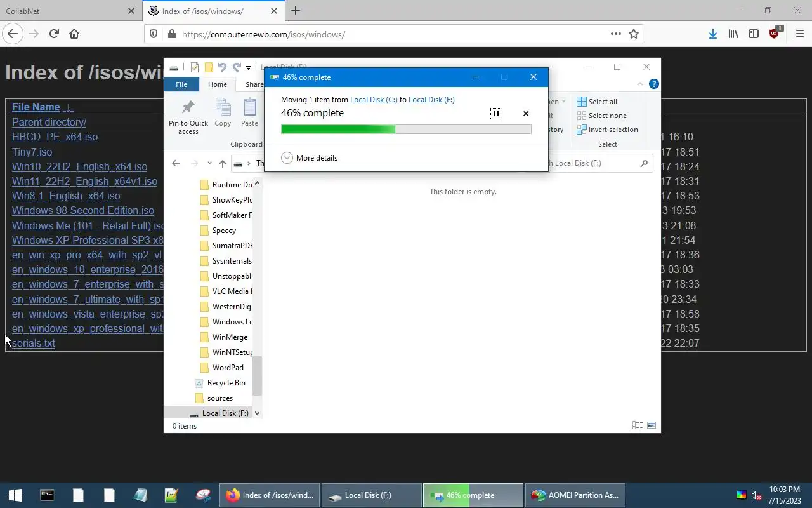
Task: Click Select all in Explorer ribbon
Action: click(597, 102)
